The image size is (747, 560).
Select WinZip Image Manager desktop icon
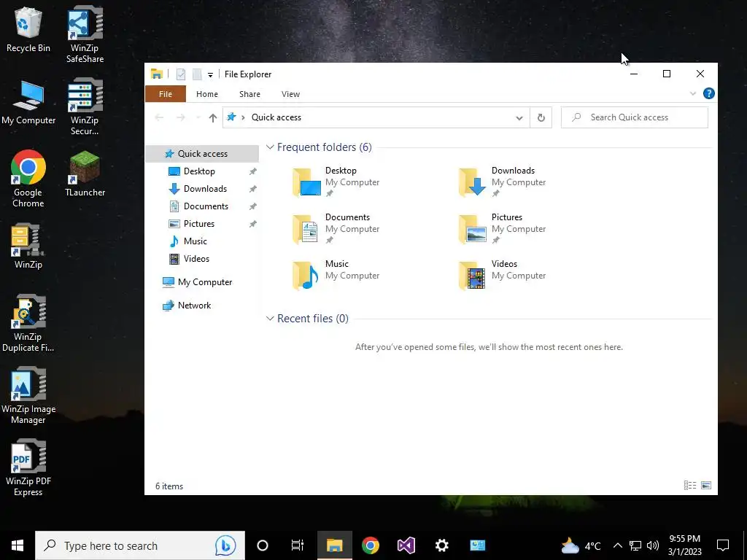pyautogui.click(x=28, y=395)
